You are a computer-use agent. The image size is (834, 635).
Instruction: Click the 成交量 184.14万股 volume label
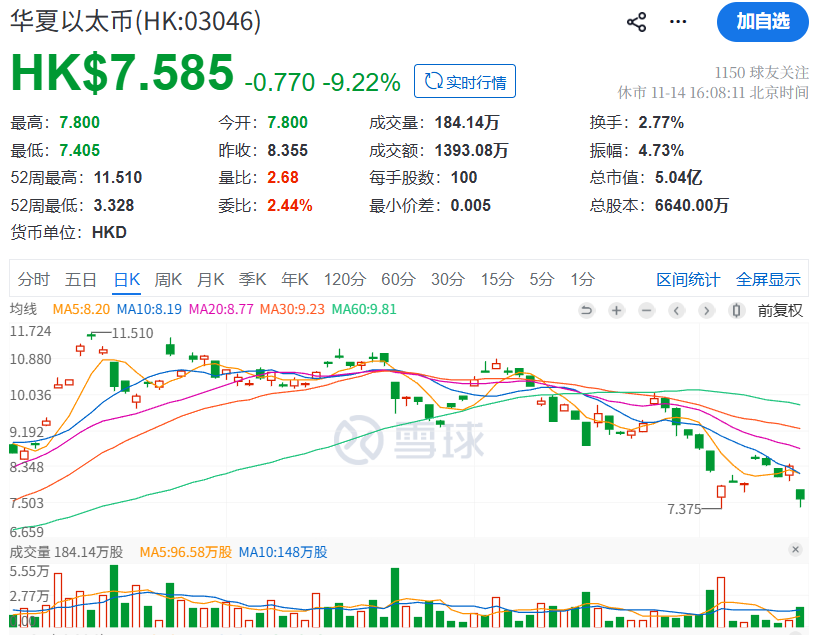pyautogui.click(x=66, y=552)
